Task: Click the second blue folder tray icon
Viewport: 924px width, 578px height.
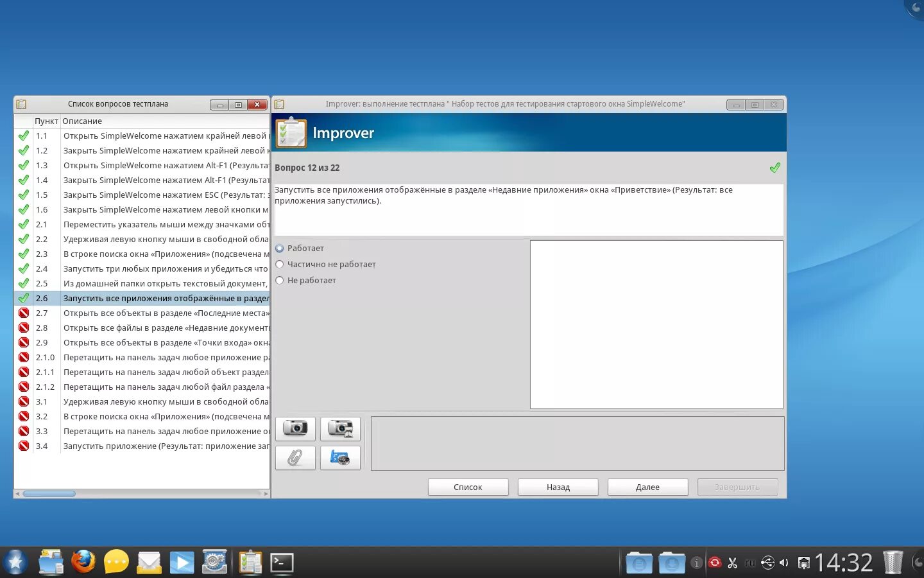Action: click(x=672, y=563)
